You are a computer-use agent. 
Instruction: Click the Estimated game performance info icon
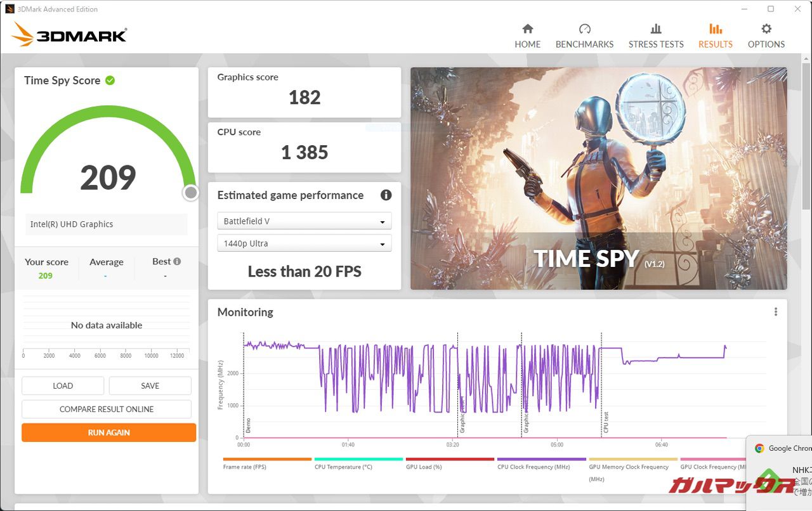click(x=386, y=195)
